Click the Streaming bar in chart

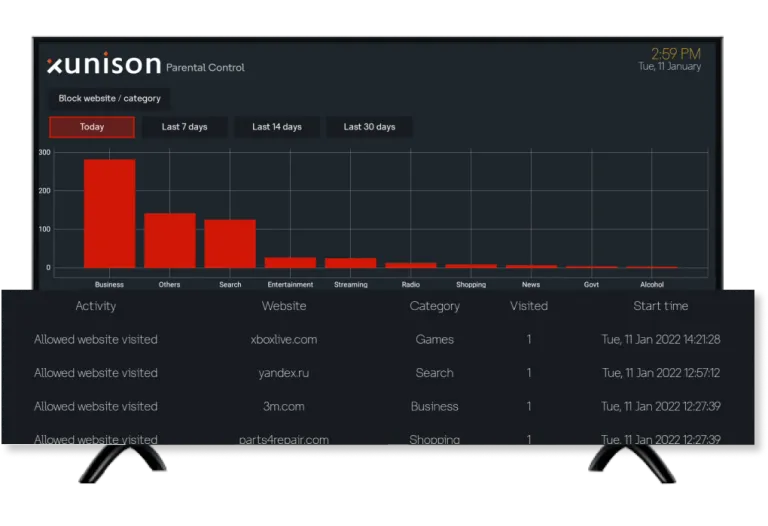351,263
